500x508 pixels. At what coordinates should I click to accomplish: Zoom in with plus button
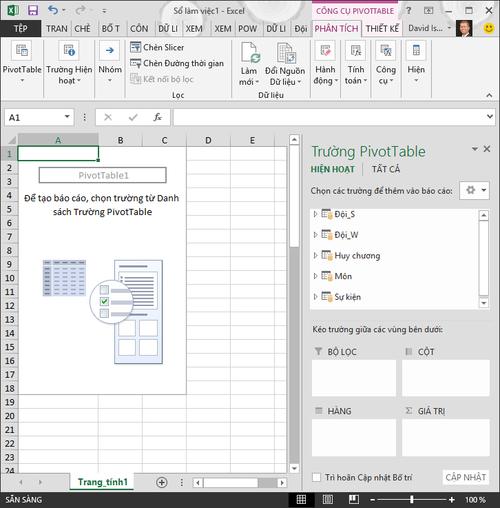452,499
